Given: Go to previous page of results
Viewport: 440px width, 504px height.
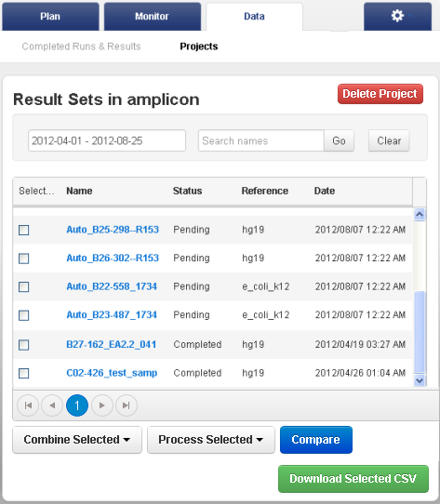Looking at the screenshot, I should [x=52, y=405].
